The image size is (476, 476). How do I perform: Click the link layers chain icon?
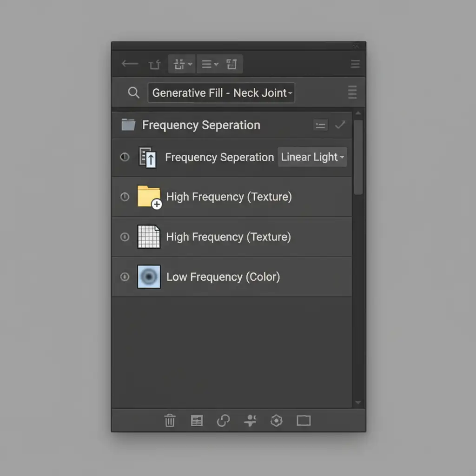(223, 421)
